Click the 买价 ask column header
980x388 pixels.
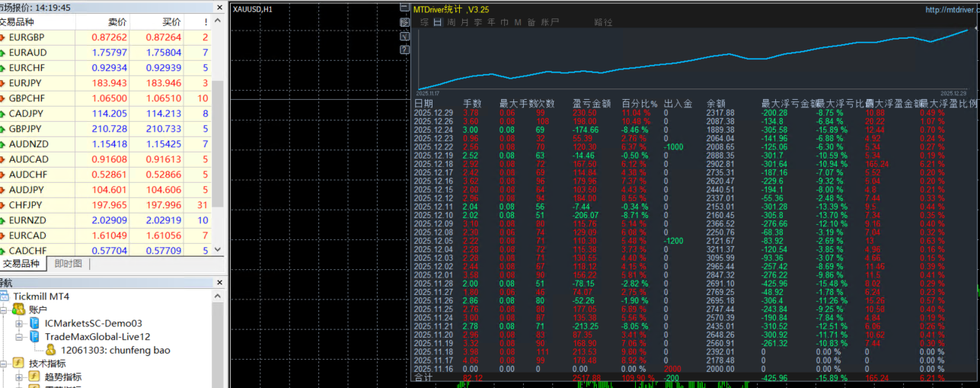point(157,22)
